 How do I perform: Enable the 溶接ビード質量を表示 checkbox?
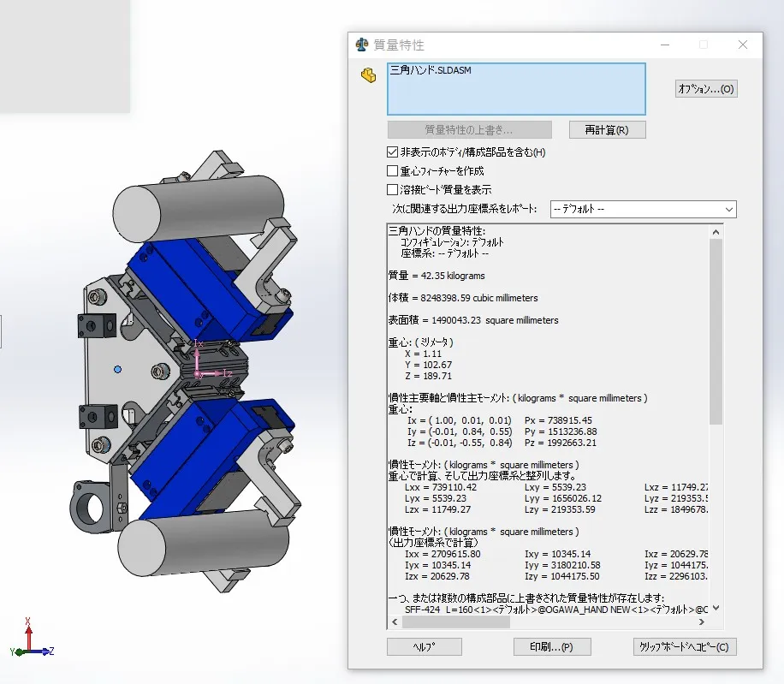tap(393, 189)
